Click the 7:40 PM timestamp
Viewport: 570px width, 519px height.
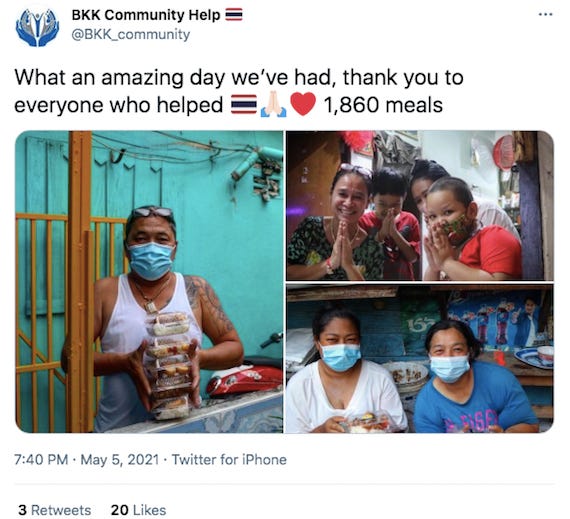pos(41,460)
